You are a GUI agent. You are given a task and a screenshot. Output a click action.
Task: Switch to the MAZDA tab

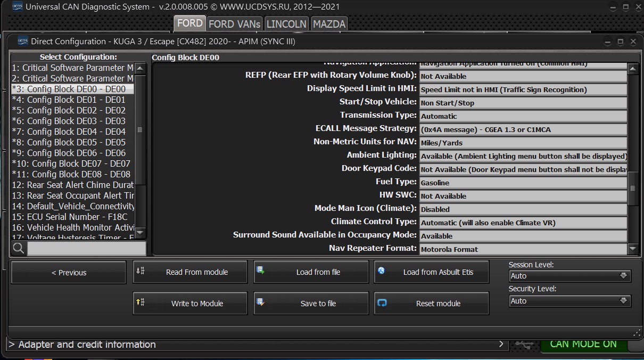329,24
